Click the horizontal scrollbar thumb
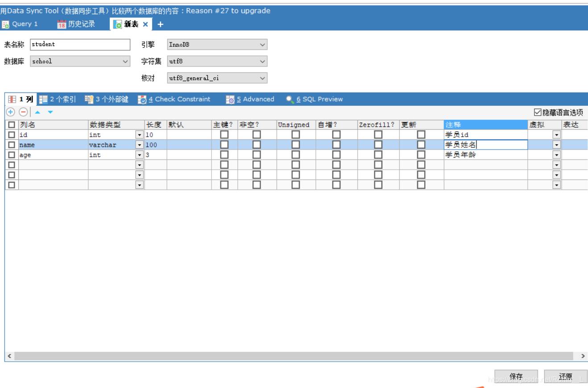The image size is (588, 388). coord(294,356)
